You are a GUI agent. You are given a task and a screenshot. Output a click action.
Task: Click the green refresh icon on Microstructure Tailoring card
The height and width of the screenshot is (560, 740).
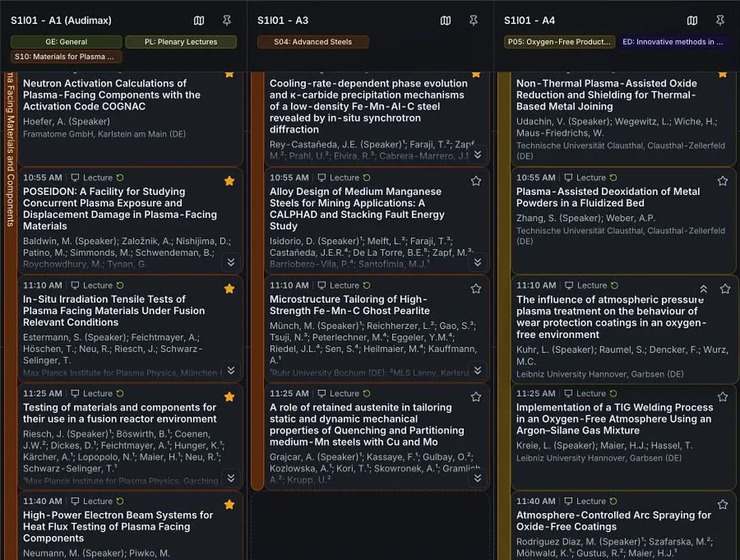coord(367,286)
